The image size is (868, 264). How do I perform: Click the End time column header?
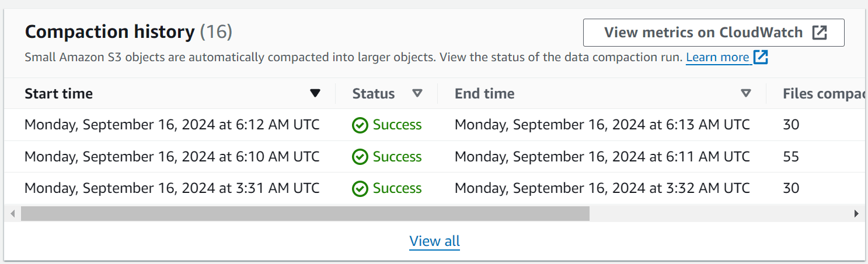(x=484, y=94)
